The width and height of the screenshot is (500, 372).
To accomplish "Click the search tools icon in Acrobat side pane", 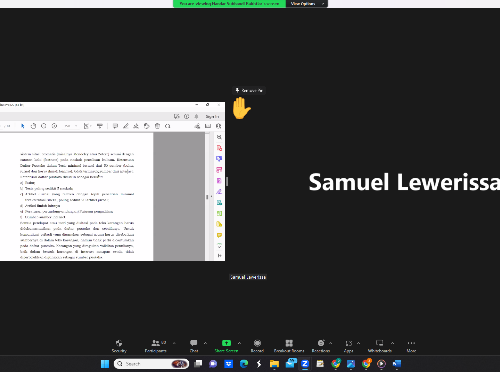I will [219, 137].
